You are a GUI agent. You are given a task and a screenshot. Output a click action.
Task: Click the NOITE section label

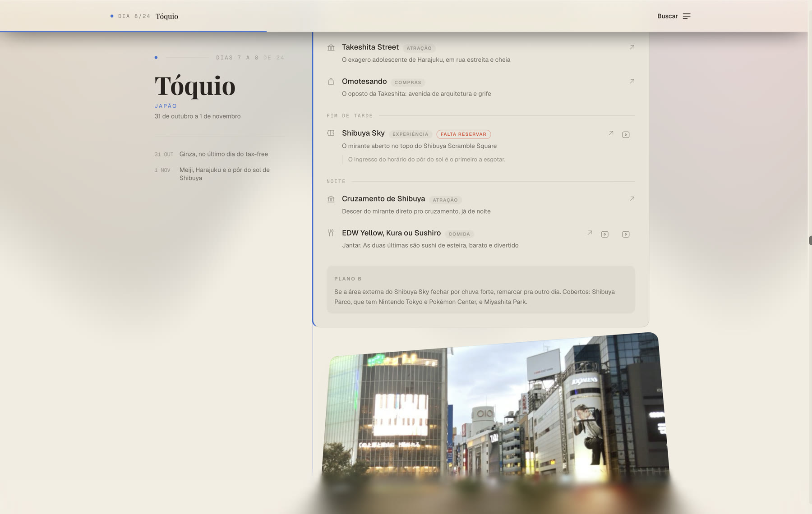coord(336,181)
